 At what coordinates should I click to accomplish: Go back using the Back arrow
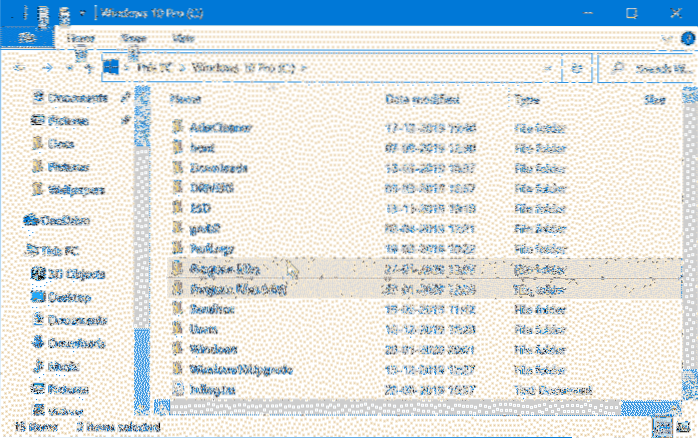coord(21,68)
